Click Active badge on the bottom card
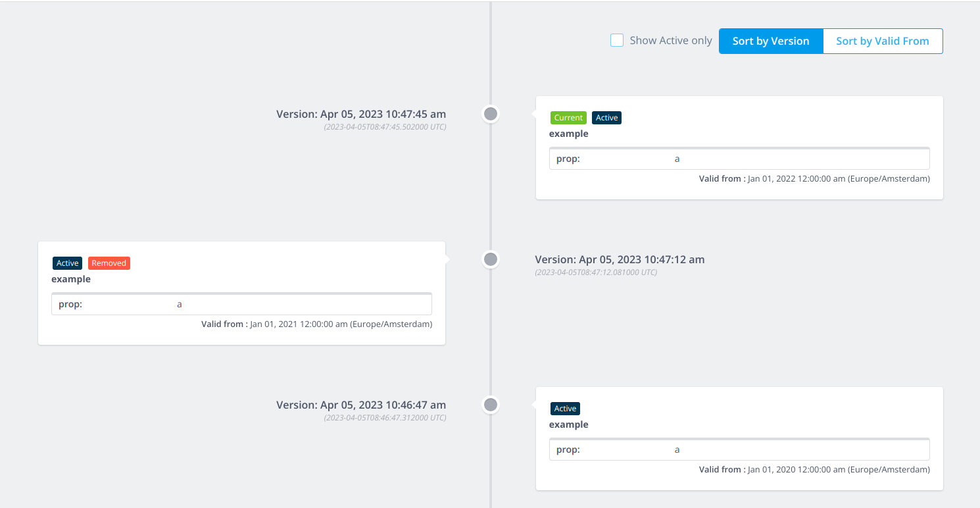The width and height of the screenshot is (980, 508). coord(565,409)
